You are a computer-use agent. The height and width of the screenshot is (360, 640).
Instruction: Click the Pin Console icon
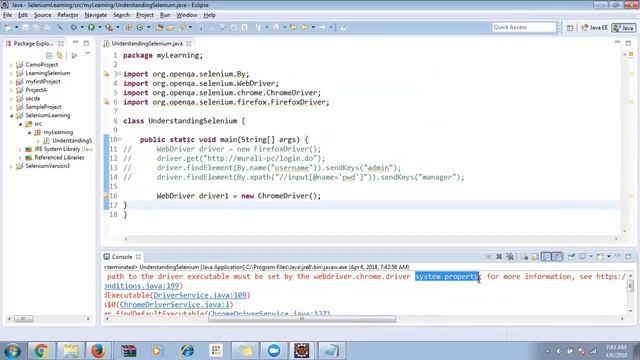[x=571, y=257]
